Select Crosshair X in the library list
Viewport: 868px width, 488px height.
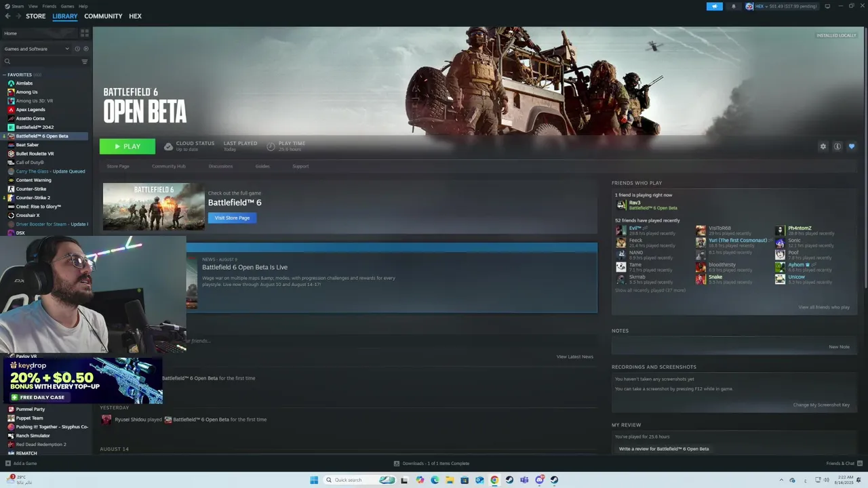click(x=28, y=216)
